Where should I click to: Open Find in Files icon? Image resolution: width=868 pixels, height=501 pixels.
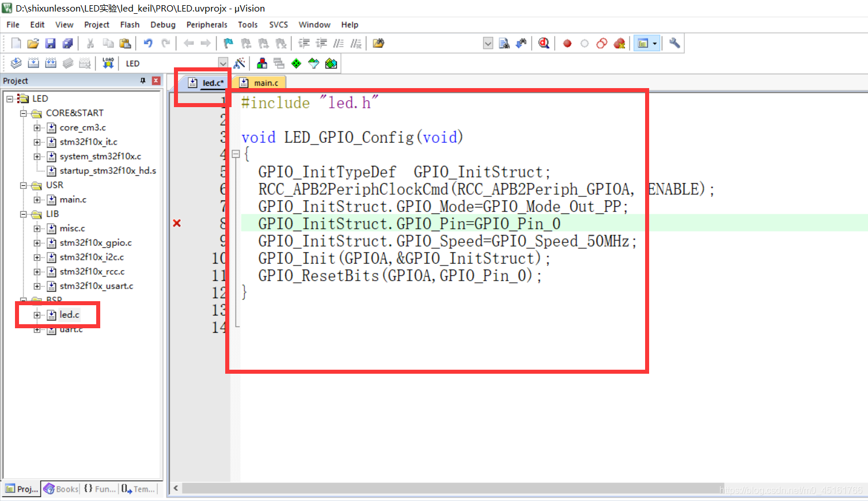coord(378,43)
